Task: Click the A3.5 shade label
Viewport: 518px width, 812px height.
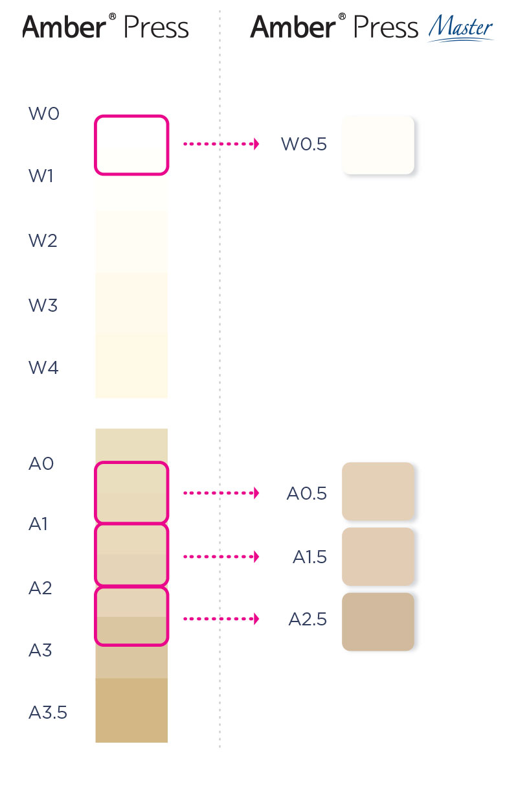Action: click(x=48, y=713)
